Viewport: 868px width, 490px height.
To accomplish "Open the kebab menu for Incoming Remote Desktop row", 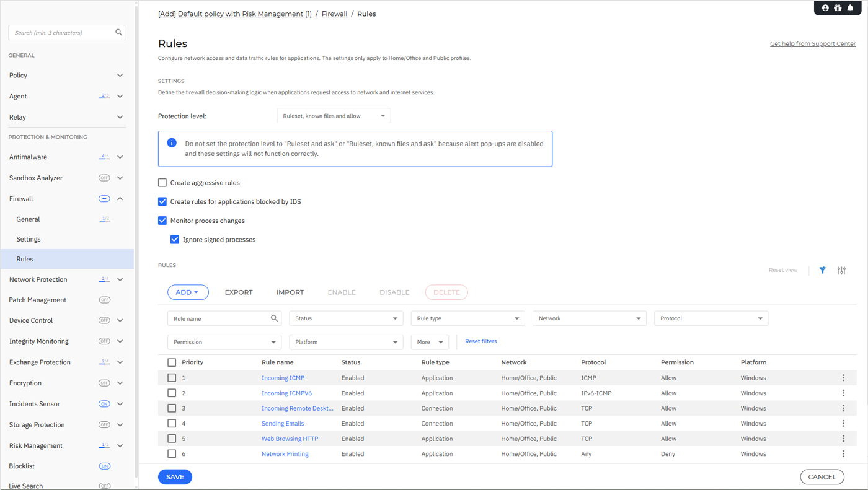I will click(x=843, y=408).
